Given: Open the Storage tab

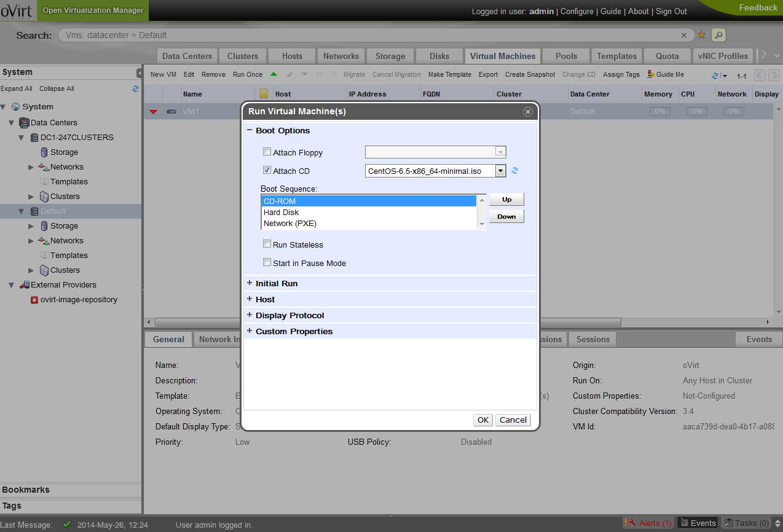Looking at the screenshot, I should [390, 56].
